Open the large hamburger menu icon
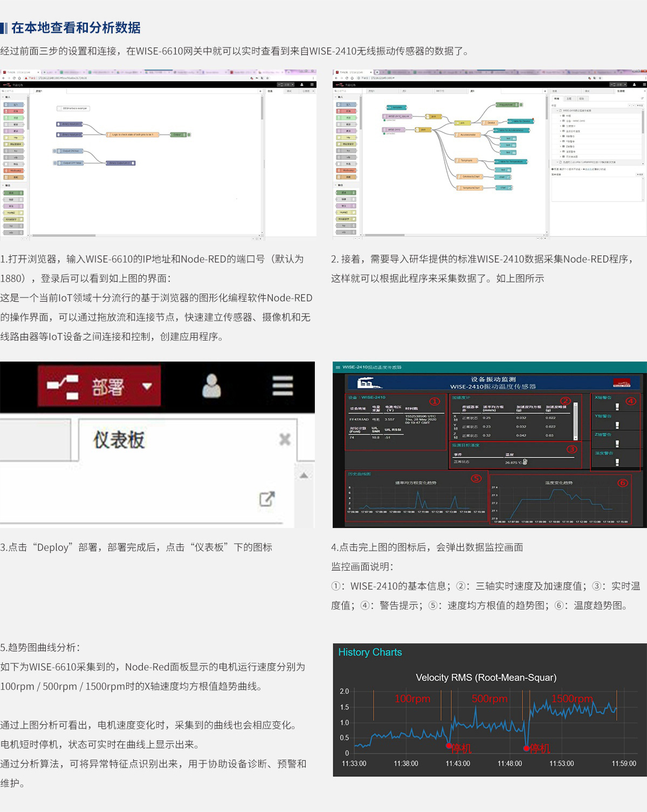Viewport: 647px width, 812px height. (x=283, y=385)
